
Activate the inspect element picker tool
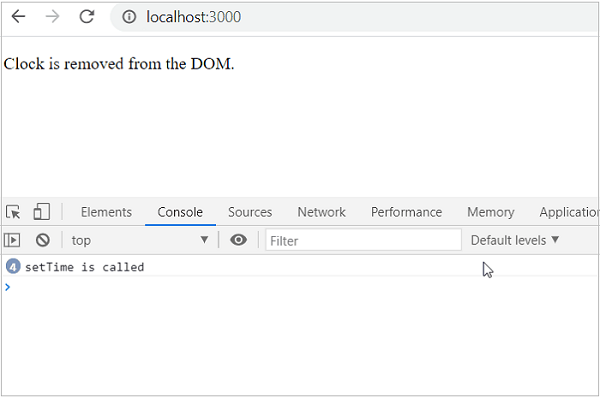coord(13,212)
